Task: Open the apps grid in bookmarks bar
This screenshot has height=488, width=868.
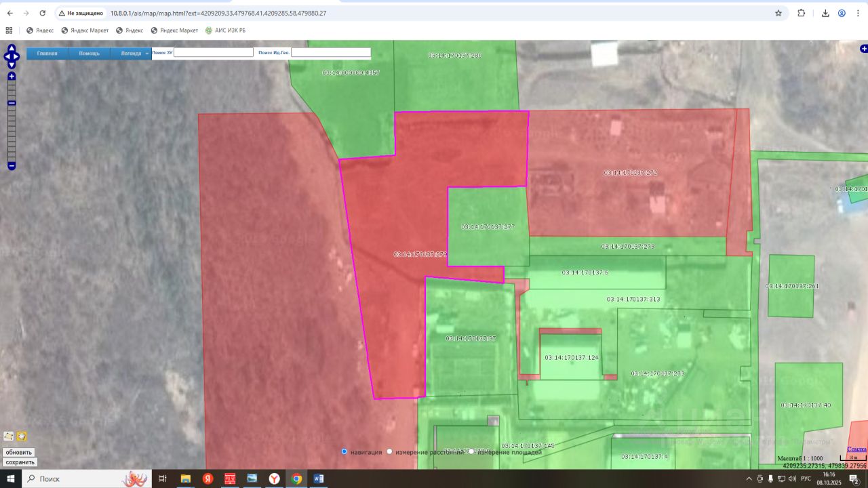Action: (x=9, y=30)
